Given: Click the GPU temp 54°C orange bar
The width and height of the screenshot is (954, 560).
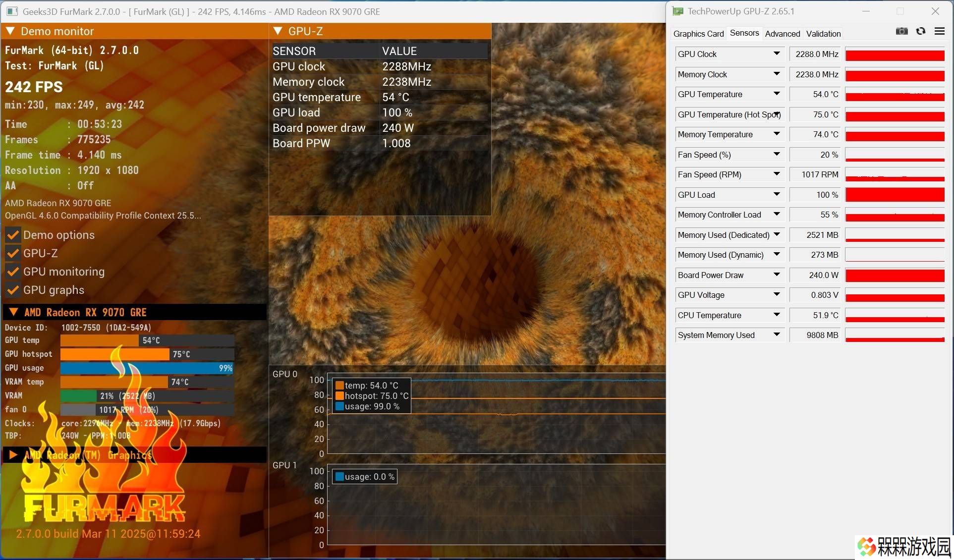Looking at the screenshot, I should coord(99,340).
